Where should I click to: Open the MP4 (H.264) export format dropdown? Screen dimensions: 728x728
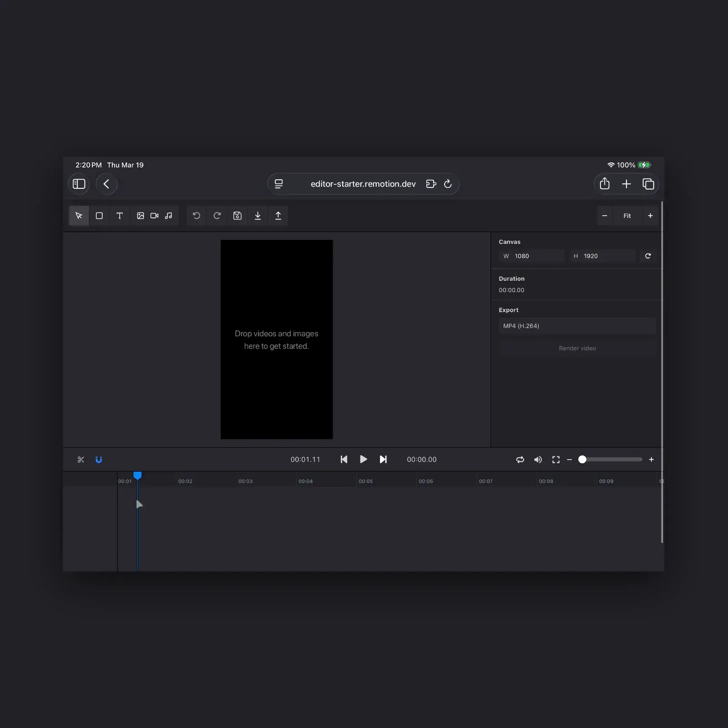click(576, 326)
